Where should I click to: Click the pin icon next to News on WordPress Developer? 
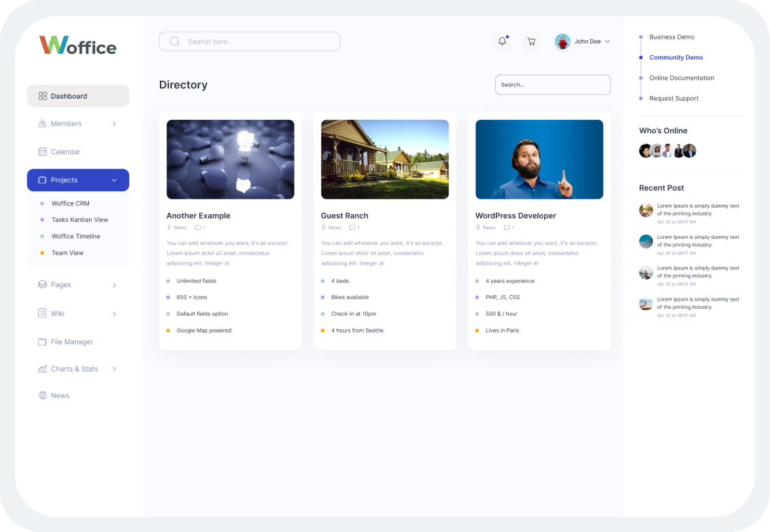(480, 227)
